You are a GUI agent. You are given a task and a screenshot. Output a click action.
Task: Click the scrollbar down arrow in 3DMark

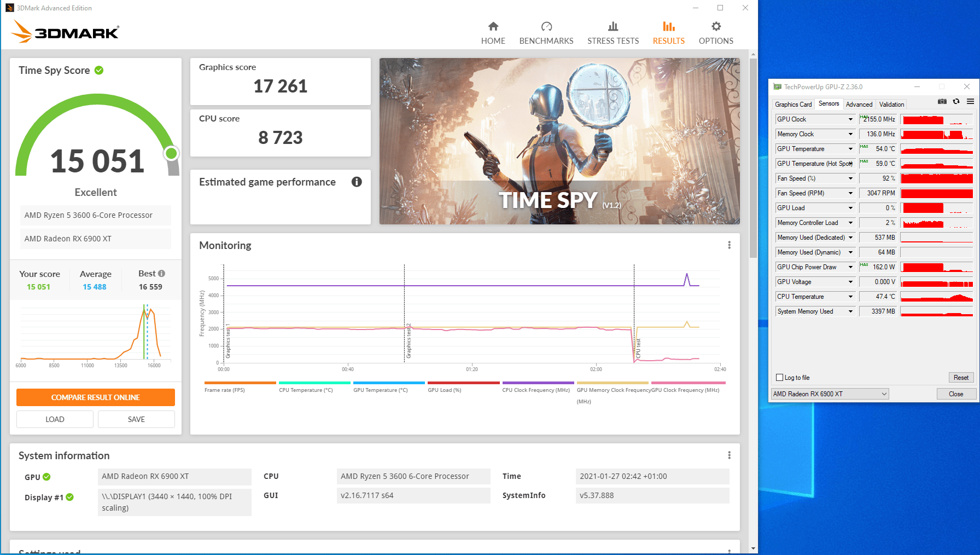pos(753,548)
